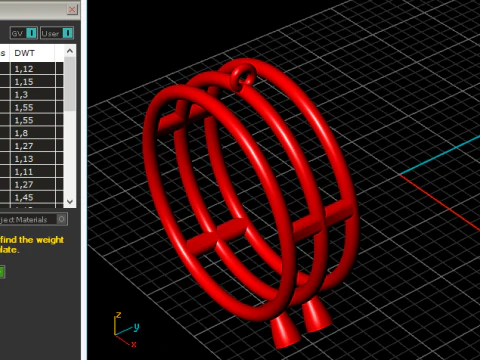Click the icon on the Project Materials button
The height and width of the screenshot is (360, 480).
click(x=61, y=219)
